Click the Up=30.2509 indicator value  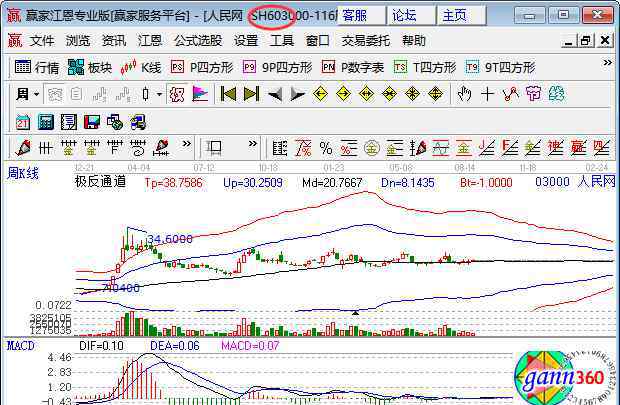253,183
